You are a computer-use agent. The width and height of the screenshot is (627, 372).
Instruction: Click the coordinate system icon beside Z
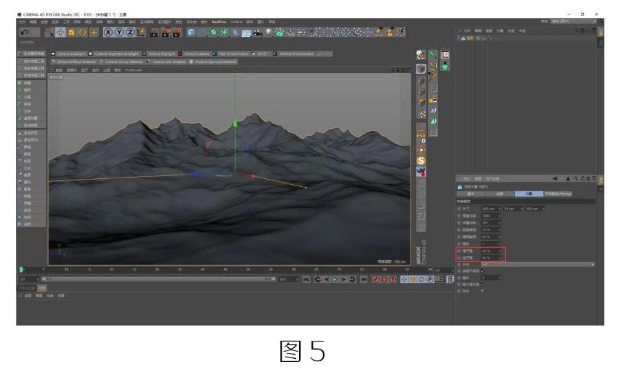click(141, 32)
